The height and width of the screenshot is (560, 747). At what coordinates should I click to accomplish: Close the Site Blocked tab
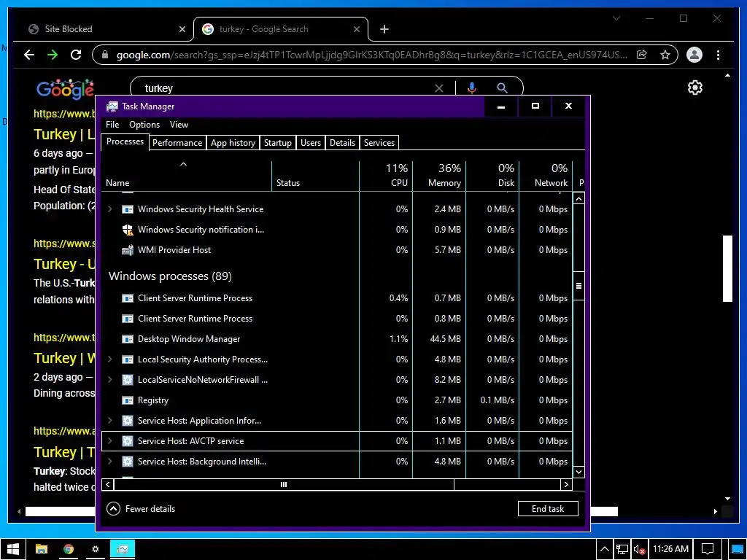182,29
